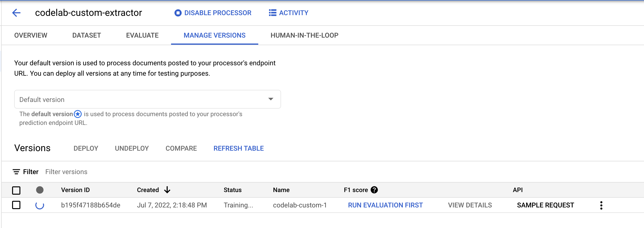Check the version b195f47188b654de checkbox
The height and width of the screenshot is (228, 644).
coord(16,205)
